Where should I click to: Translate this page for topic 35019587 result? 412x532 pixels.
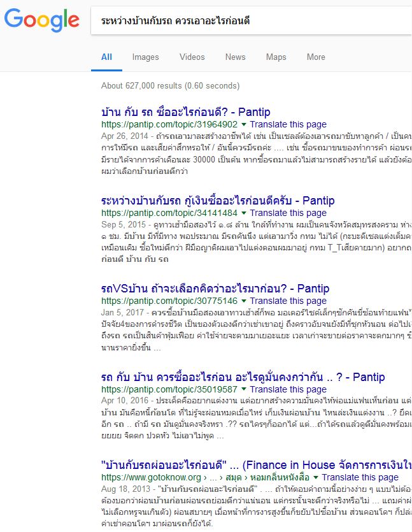click(288, 389)
